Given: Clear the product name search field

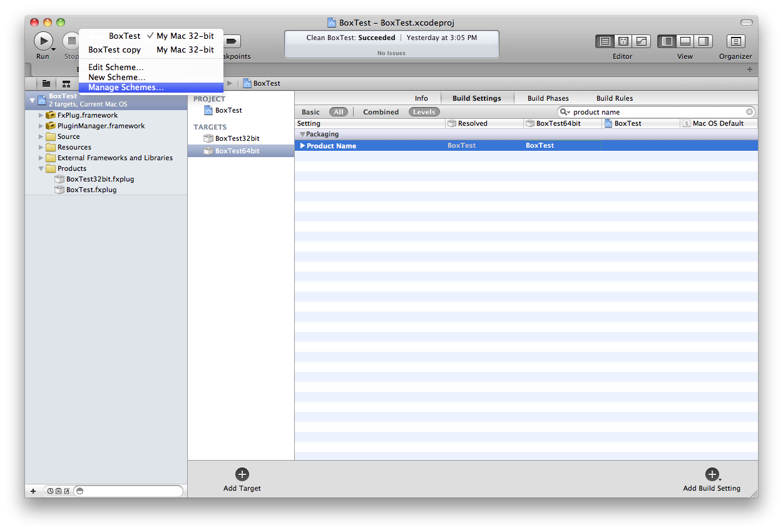Looking at the screenshot, I should (749, 112).
